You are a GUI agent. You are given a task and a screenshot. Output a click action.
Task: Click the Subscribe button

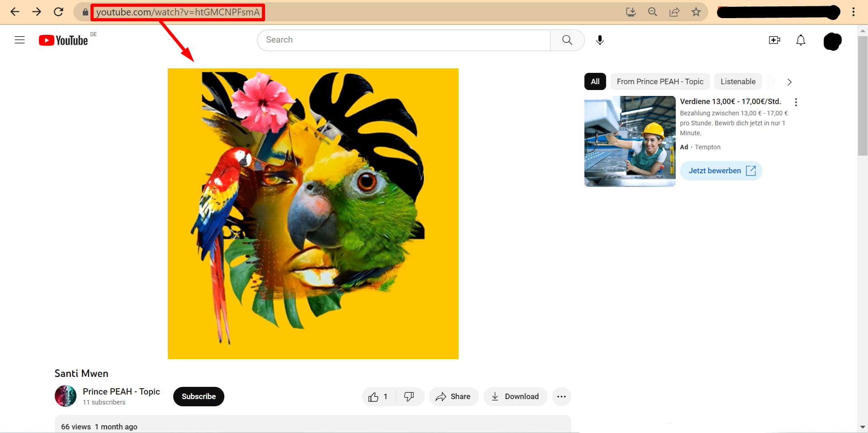199,396
